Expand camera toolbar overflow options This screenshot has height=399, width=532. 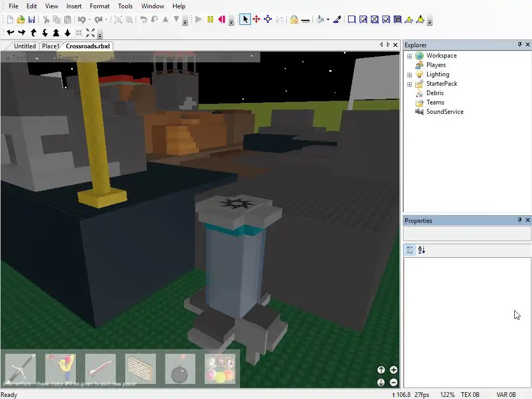coord(100,35)
